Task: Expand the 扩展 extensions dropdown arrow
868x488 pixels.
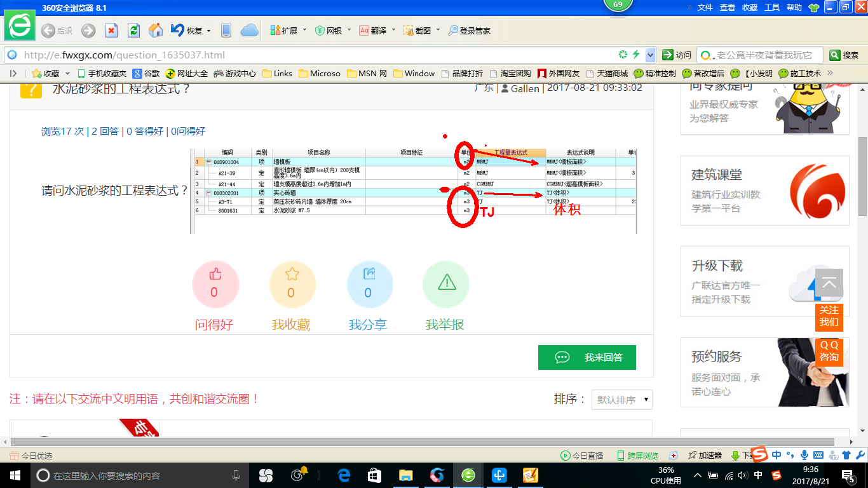Action: point(304,30)
